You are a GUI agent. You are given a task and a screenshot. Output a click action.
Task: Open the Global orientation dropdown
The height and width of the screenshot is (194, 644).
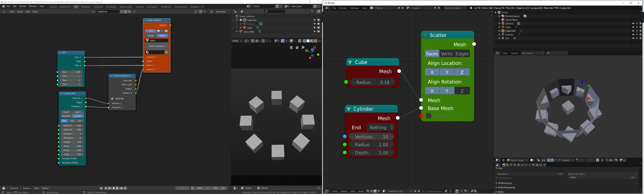pyautogui.click(x=237, y=41)
